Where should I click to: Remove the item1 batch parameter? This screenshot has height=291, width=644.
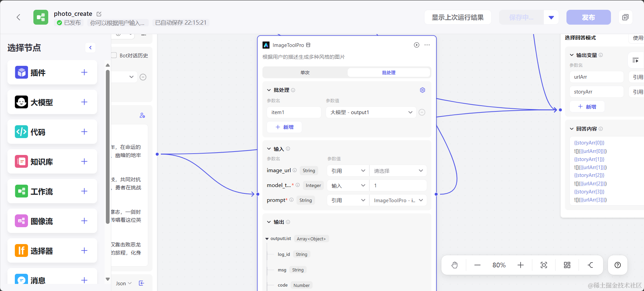[x=422, y=112]
